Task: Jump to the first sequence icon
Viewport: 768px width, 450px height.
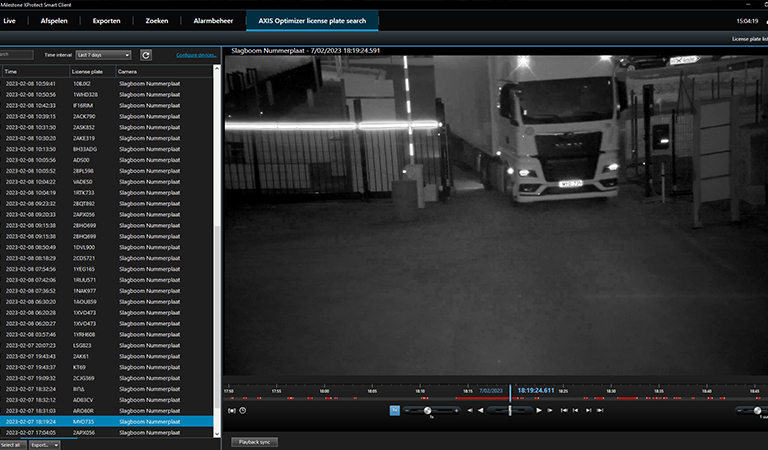Action: click(563, 410)
